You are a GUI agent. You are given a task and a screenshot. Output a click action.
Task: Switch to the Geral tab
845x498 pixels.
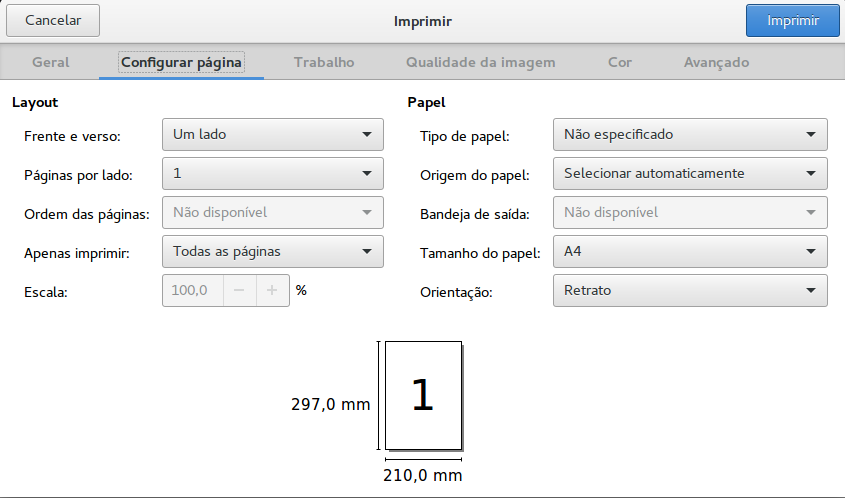pyautogui.click(x=51, y=63)
